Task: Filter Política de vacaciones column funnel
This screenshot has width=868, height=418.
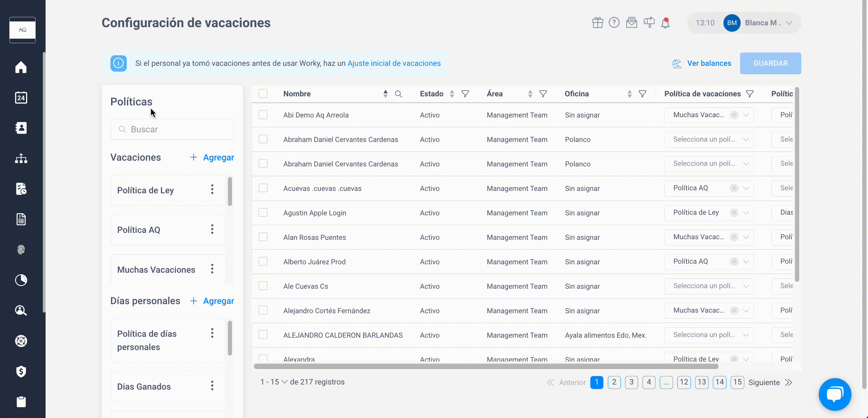Action: (749, 94)
